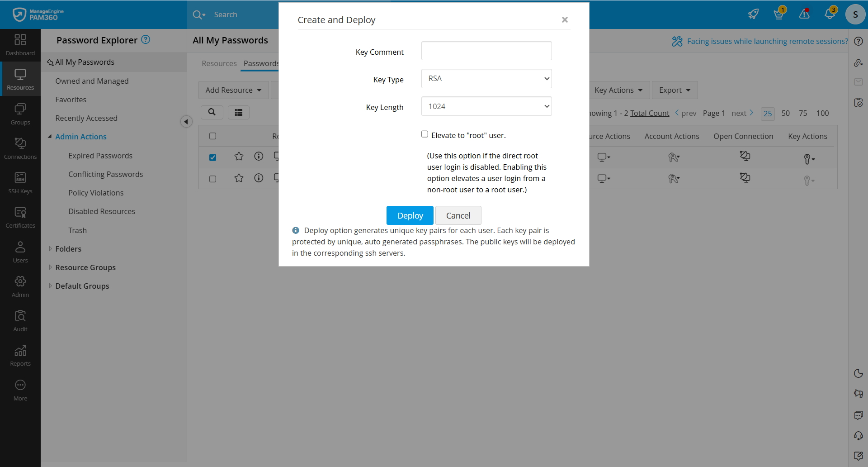Image resolution: width=868 pixels, height=467 pixels.
Task: Expand the Default Groups tree node
Action: click(x=50, y=286)
